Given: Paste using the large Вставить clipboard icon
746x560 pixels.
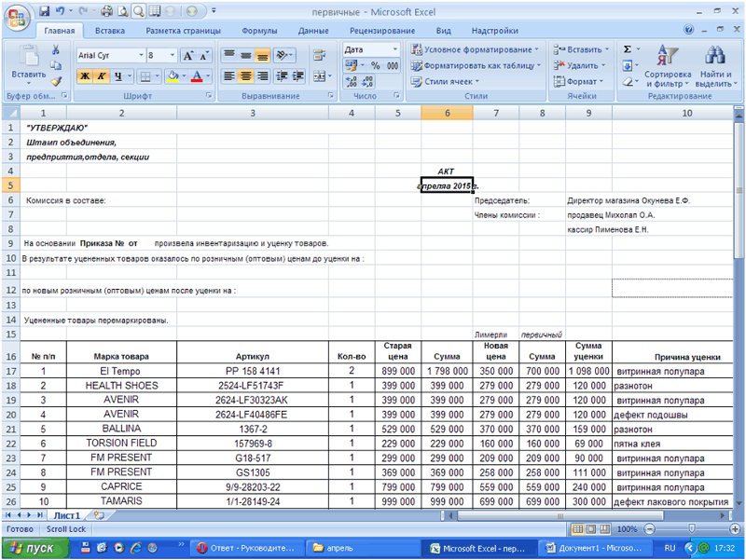Looking at the screenshot, I should [x=29, y=64].
